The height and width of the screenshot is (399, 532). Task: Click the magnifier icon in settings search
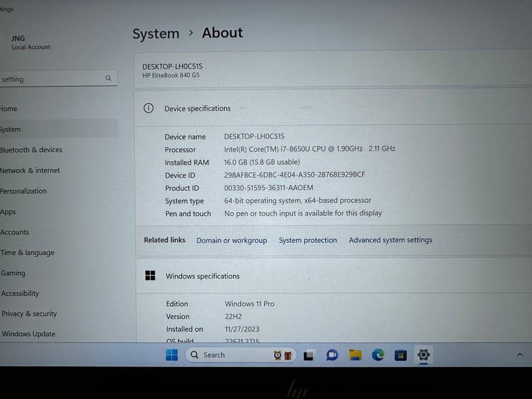point(108,78)
